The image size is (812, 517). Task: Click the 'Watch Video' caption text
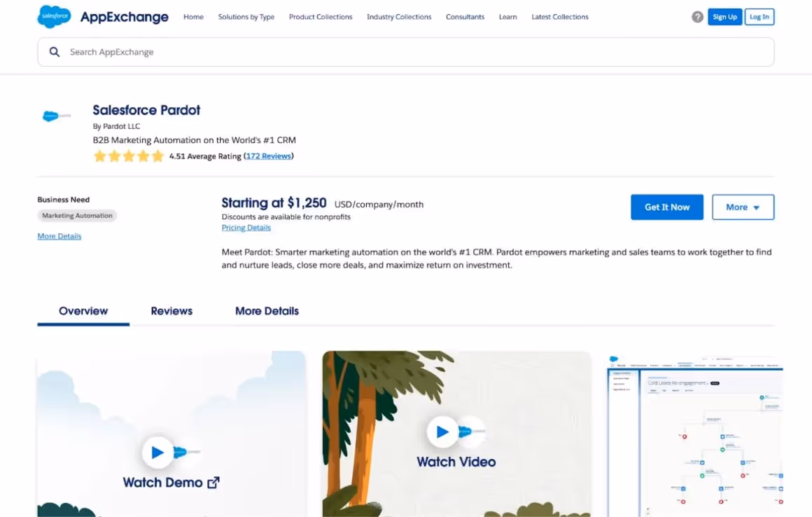[456, 462]
